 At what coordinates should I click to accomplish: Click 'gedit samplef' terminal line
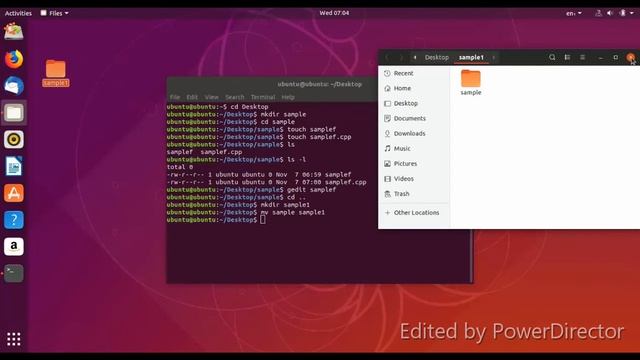pyautogui.click(x=311, y=190)
